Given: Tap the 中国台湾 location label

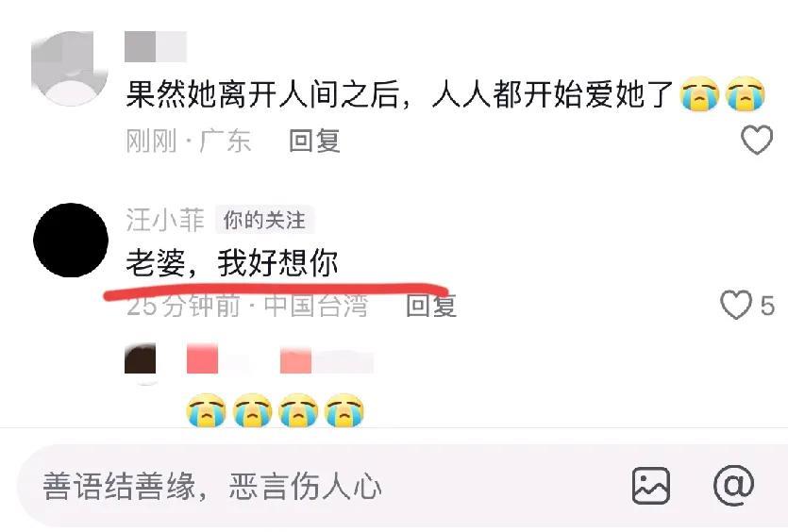Looking at the screenshot, I should (x=316, y=306).
